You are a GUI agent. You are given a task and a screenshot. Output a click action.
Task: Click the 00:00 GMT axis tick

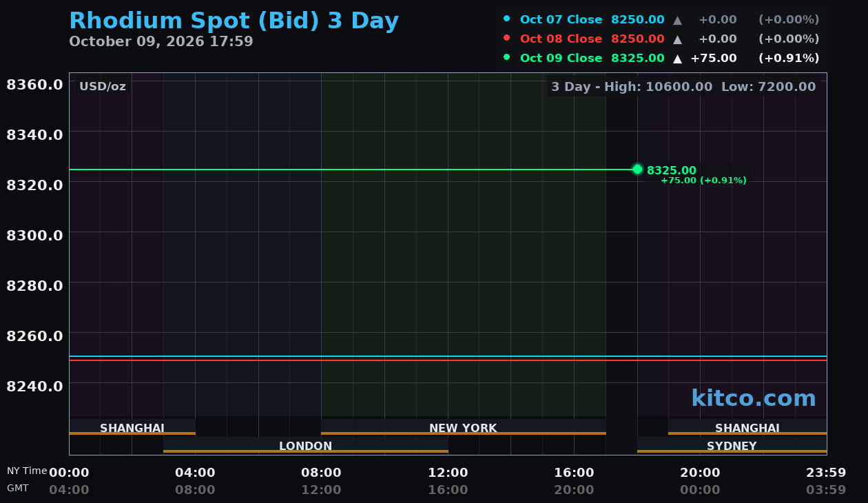(700, 490)
